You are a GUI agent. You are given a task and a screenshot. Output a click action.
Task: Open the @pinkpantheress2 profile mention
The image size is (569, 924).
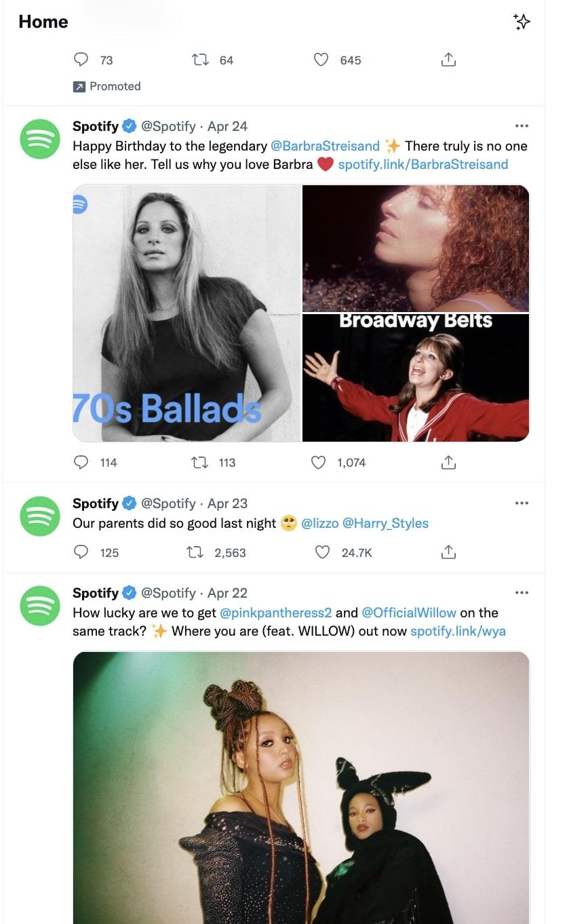[275, 613]
